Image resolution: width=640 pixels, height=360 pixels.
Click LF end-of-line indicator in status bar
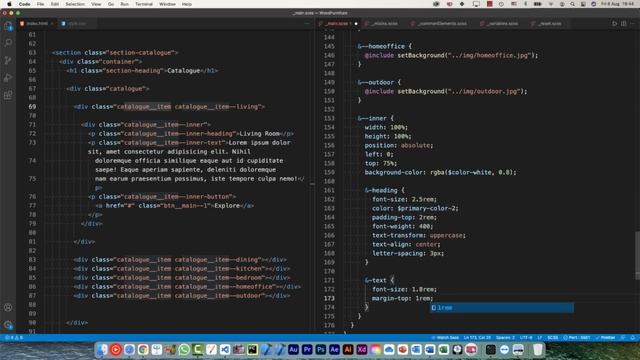click(540, 338)
